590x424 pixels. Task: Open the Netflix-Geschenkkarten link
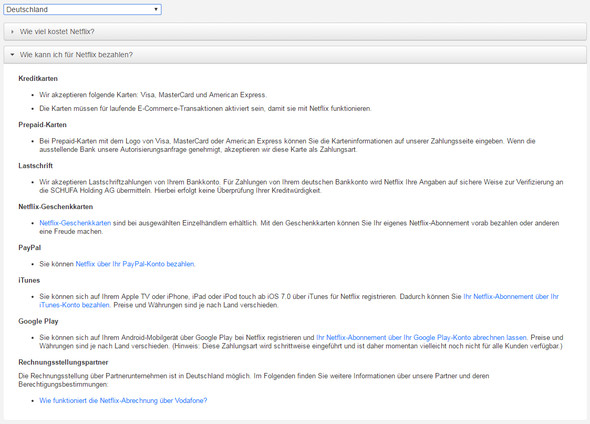click(75, 223)
